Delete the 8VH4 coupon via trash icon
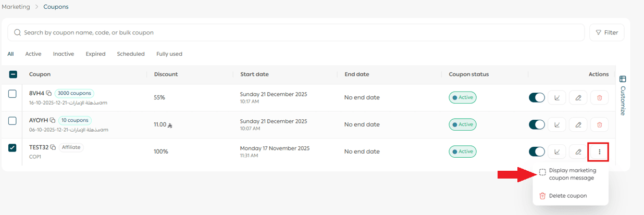 coord(599,97)
